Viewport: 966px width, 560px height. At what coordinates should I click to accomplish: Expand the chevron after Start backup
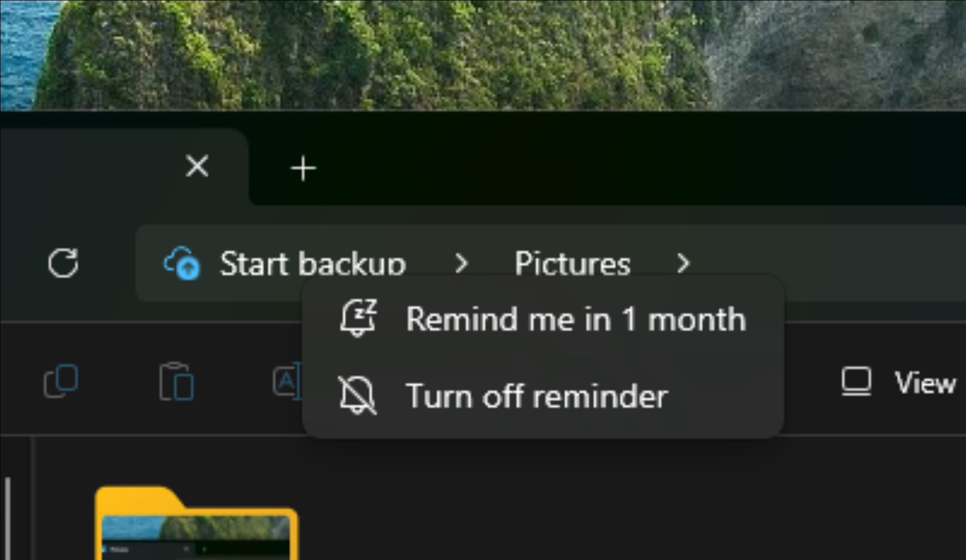[462, 264]
